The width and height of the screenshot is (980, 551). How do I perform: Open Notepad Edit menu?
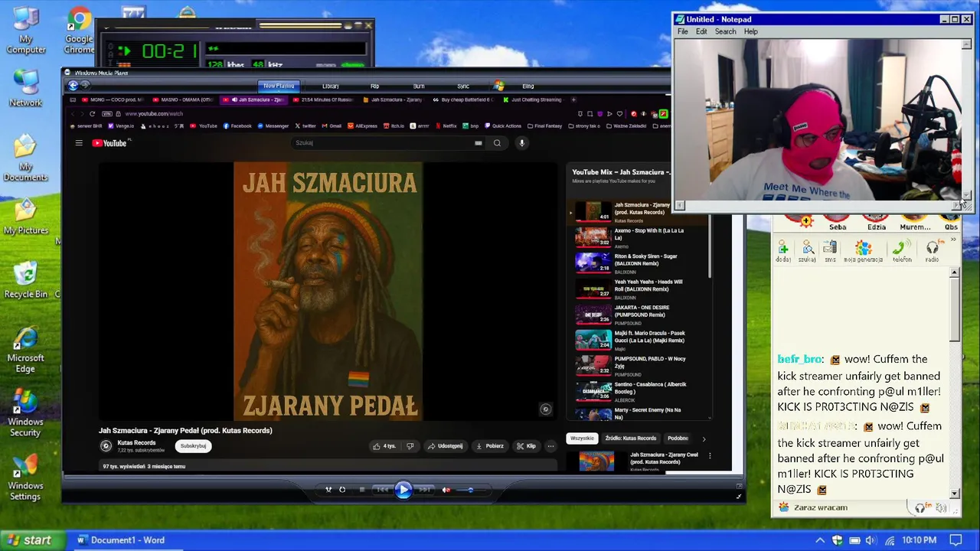[x=701, y=32]
